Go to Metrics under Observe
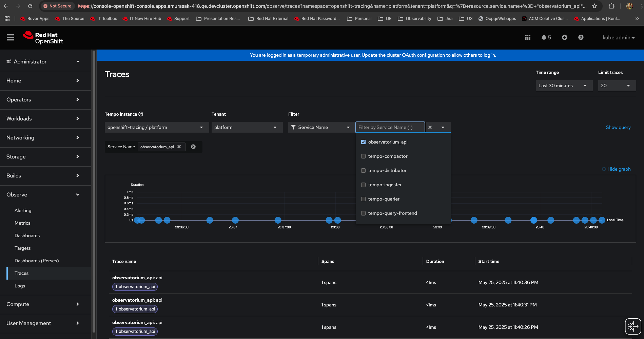The width and height of the screenshot is (644, 339). (22, 223)
